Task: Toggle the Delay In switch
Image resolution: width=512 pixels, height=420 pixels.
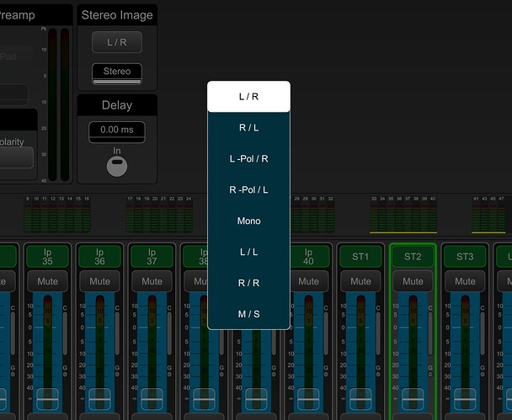Action: 117,167
